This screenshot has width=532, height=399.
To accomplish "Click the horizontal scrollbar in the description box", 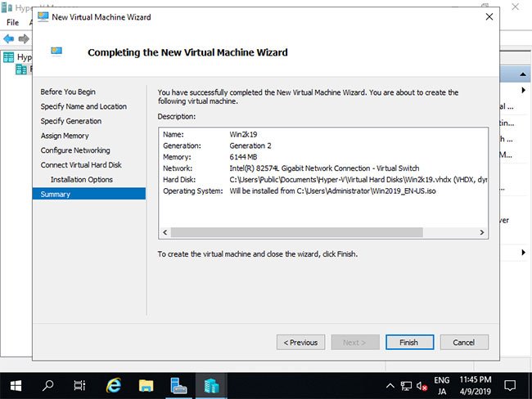I will 297,232.
